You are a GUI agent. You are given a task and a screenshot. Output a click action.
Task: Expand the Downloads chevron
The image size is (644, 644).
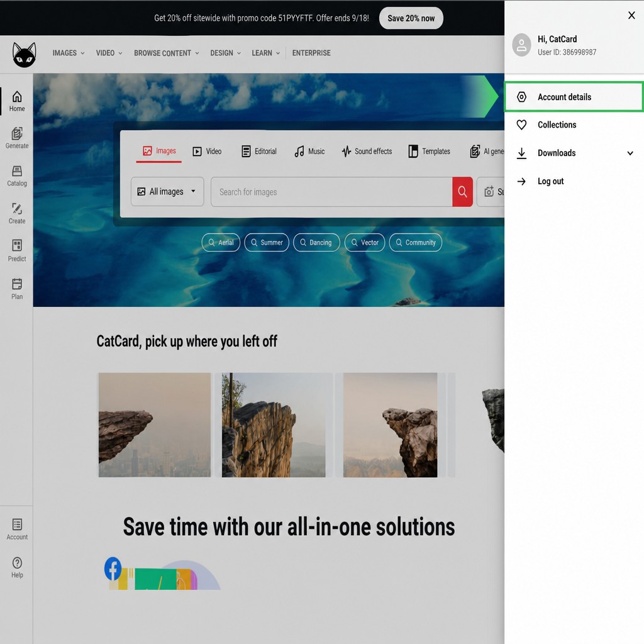[630, 153]
